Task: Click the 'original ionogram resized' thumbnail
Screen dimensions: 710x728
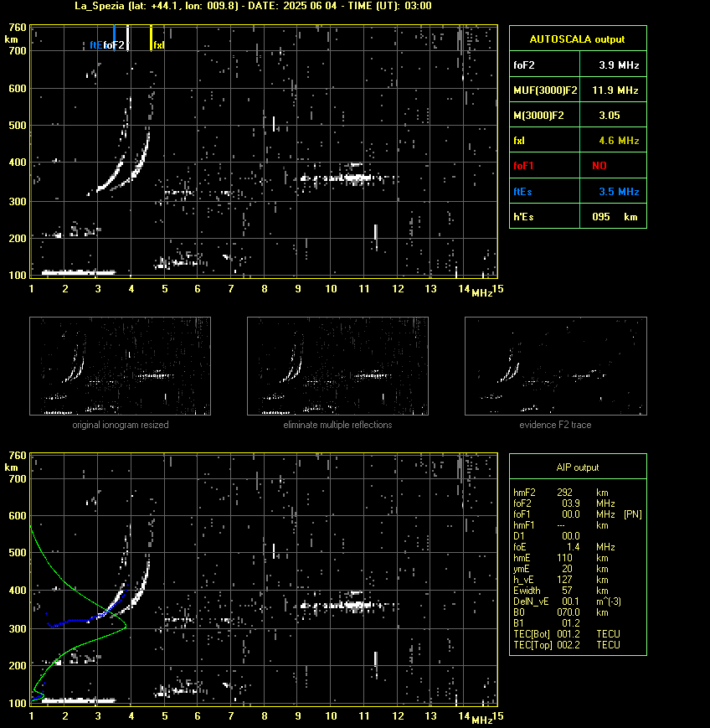Action: (121, 366)
